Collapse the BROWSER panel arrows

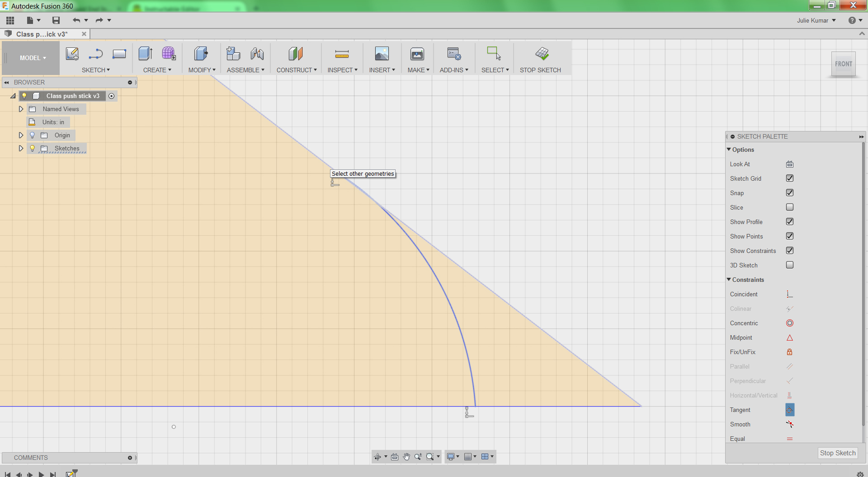pyautogui.click(x=7, y=82)
